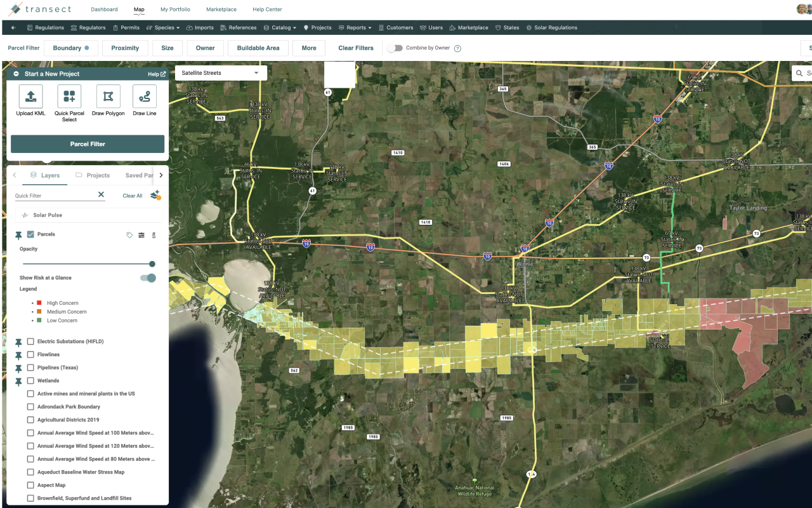Screen dimensions: 812x508
Task: Click the Parcels layer info icon
Action: pos(153,235)
